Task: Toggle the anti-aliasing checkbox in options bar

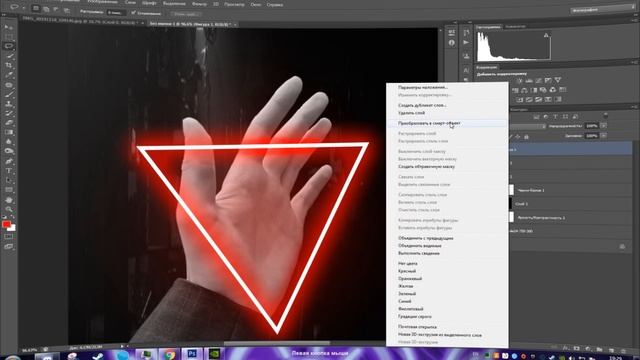Action: point(133,13)
